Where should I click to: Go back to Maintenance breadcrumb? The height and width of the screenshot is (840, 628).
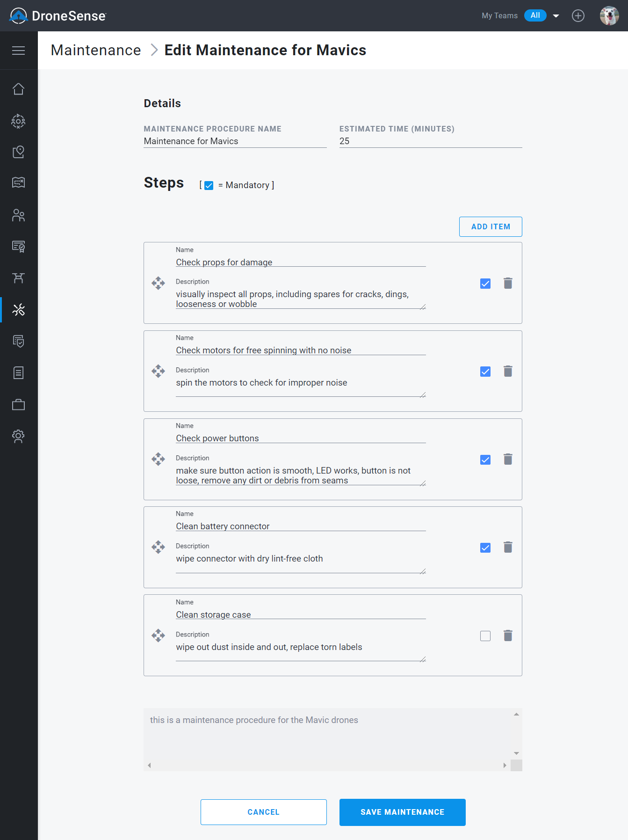pyautogui.click(x=96, y=50)
